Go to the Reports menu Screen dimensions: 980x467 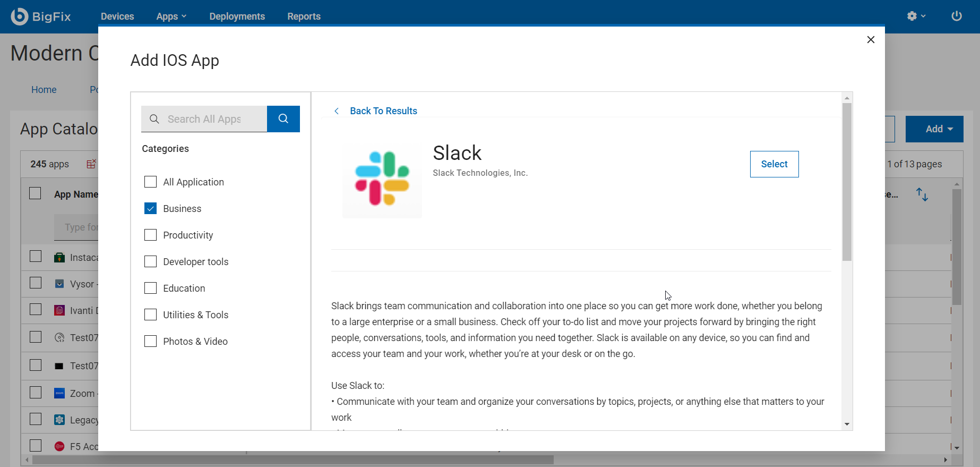tap(304, 16)
